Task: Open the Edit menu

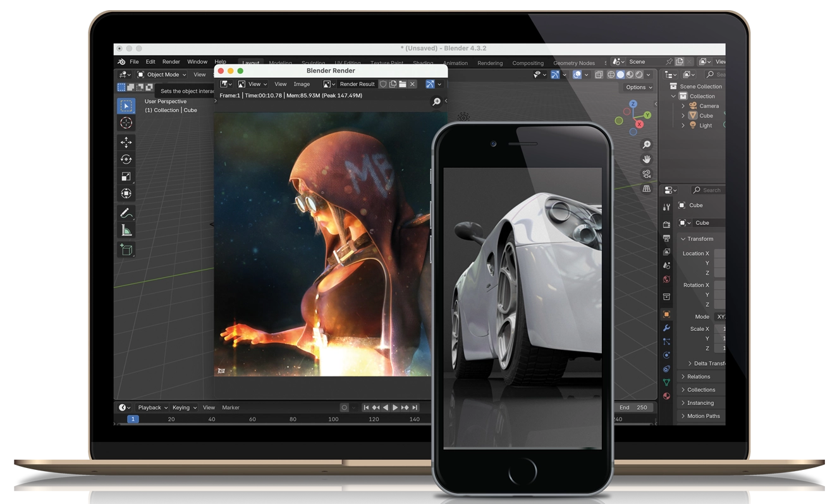Action: tap(150, 62)
